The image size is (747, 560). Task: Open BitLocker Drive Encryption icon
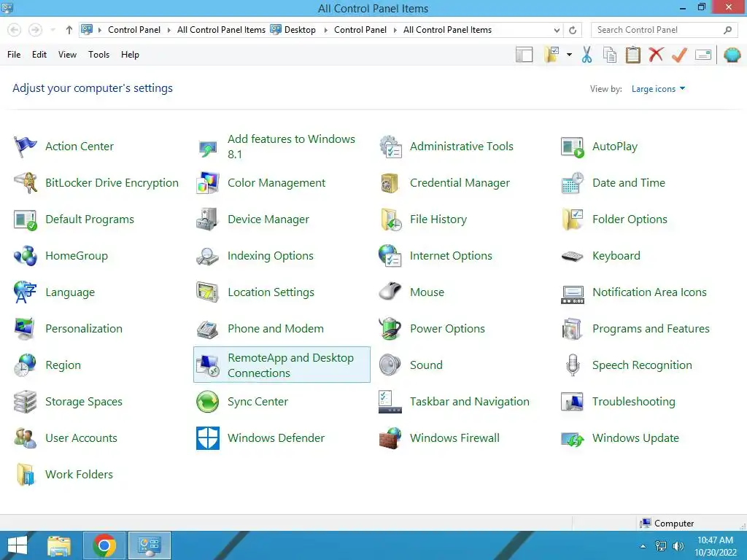pyautogui.click(x=26, y=183)
